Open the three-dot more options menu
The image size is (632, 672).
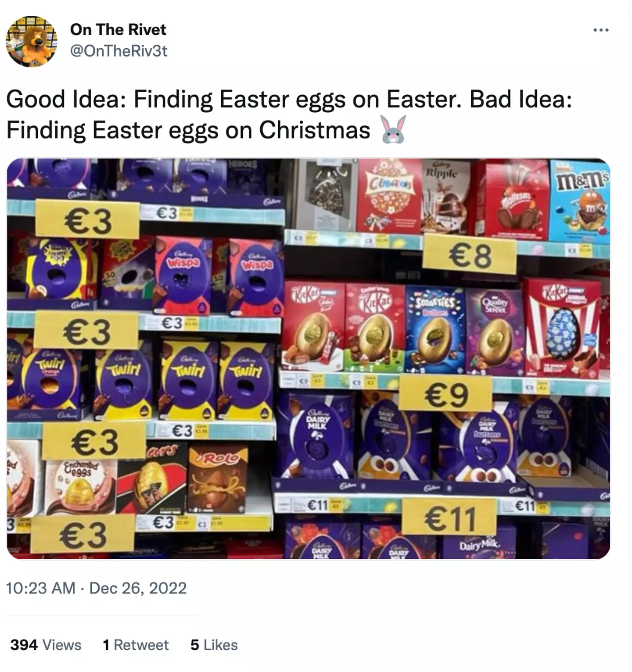600,30
